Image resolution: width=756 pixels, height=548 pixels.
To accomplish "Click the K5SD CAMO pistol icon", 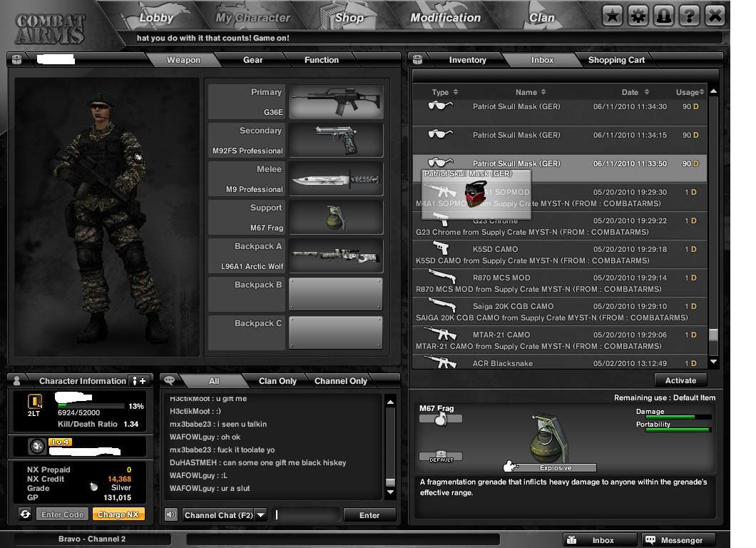I will pos(441,248).
